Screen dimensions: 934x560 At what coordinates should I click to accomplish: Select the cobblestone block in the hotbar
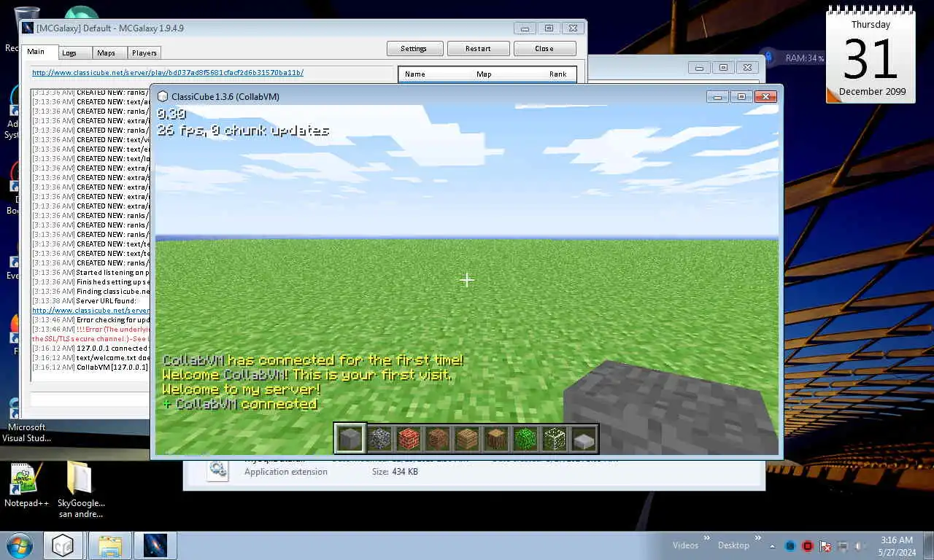pyautogui.click(x=379, y=438)
